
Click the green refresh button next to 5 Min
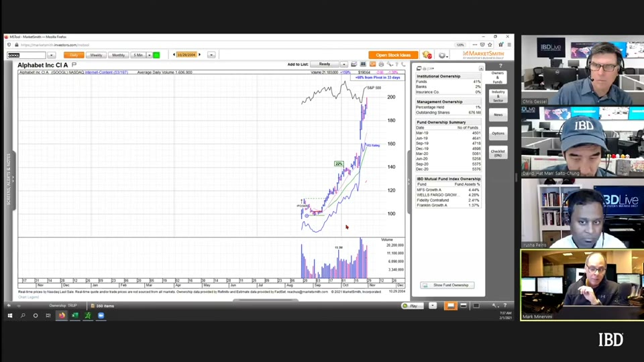156,55
